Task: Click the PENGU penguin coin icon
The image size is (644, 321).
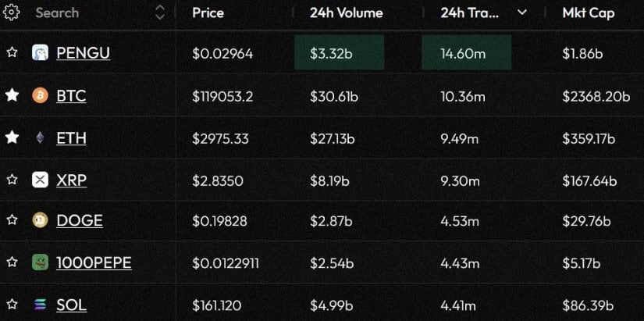Action: click(x=40, y=53)
